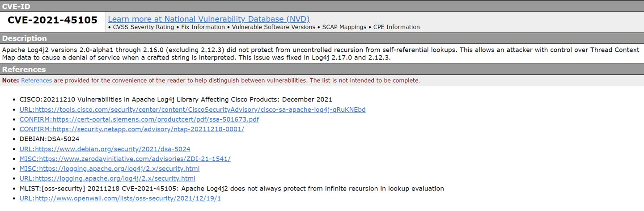The image size is (644, 211).
Task: Open the MISC logging.apache.org security link
Action: [x=110, y=169]
